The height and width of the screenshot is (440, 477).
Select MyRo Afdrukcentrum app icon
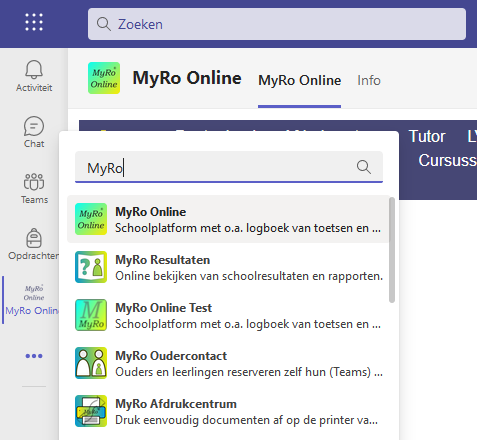coord(91,411)
